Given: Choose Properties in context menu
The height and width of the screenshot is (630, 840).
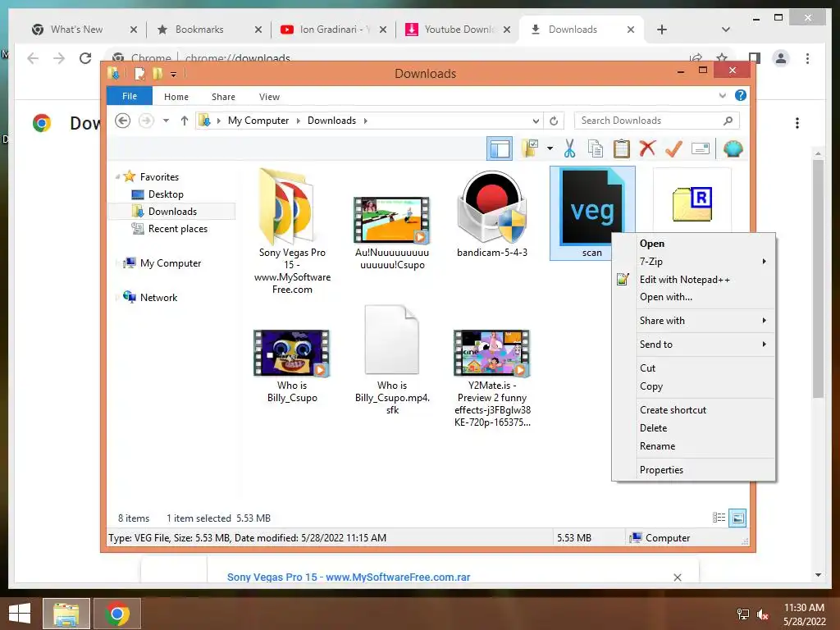Looking at the screenshot, I should [x=693, y=470].
